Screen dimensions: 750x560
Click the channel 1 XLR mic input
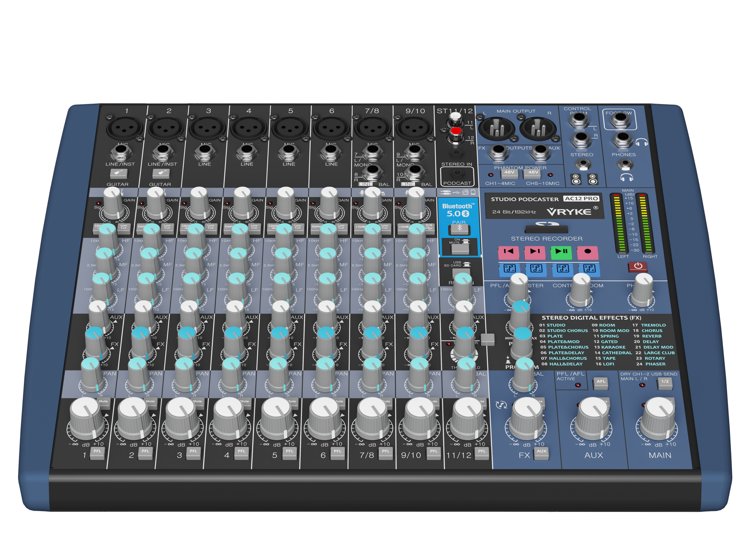(124, 128)
